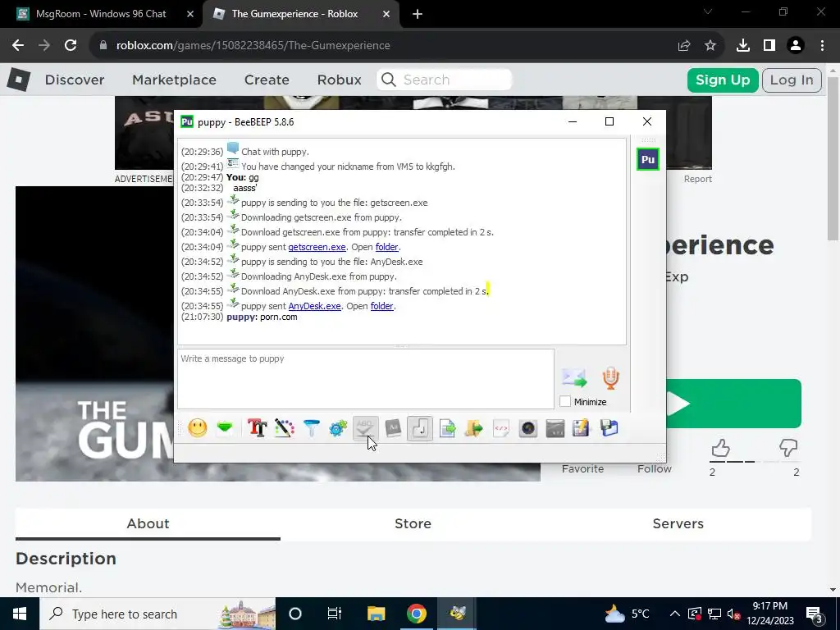This screenshot has height=630, width=840.
Task: Open Chrome tab search chevron
Action: coord(708,11)
